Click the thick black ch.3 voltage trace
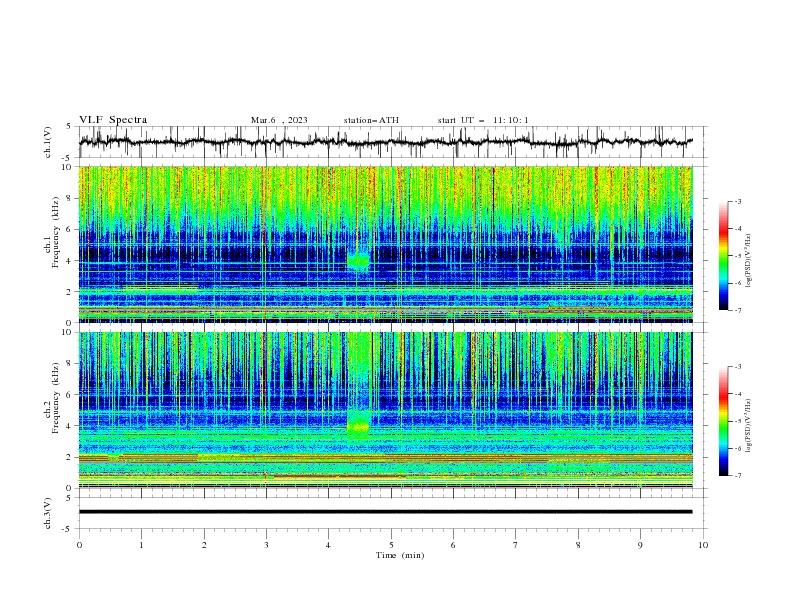This screenshot has width=792, height=612. point(385,512)
